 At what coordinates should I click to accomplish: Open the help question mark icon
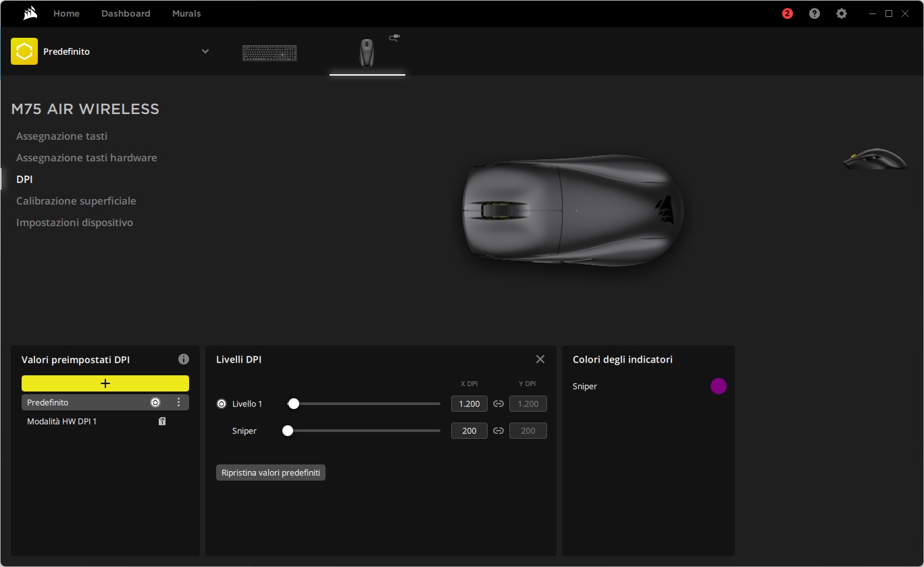click(815, 13)
